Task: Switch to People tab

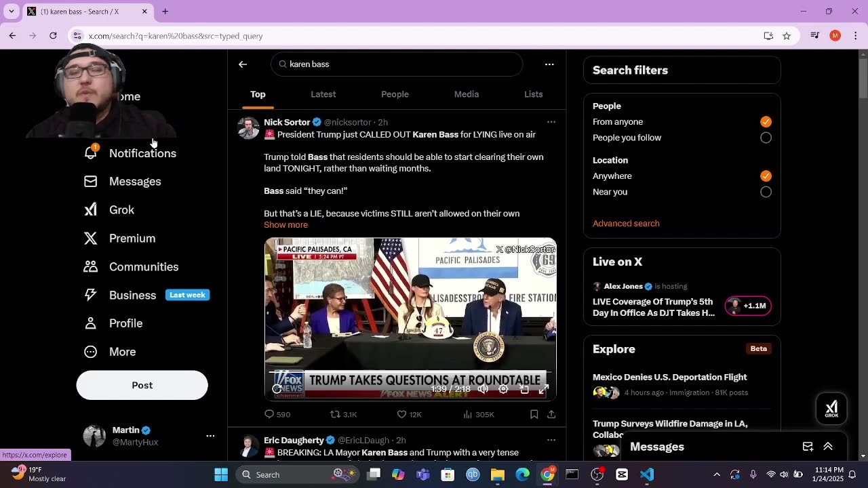Action: tap(395, 94)
